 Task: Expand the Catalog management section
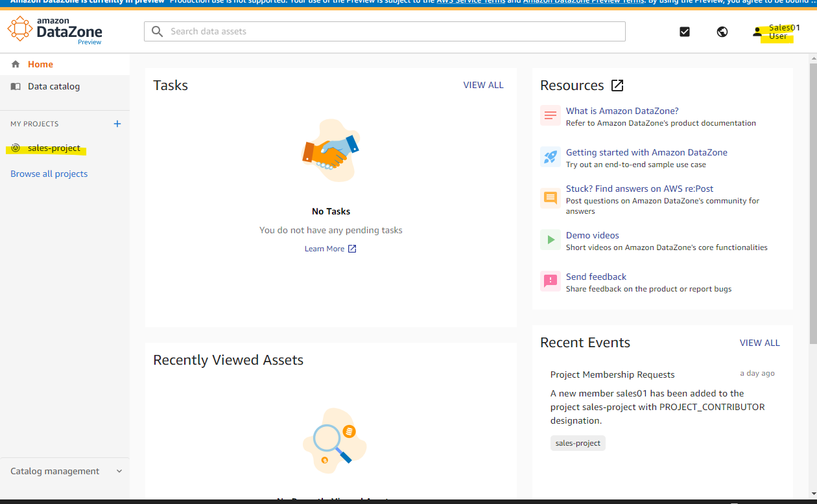(x=65, y=471)
